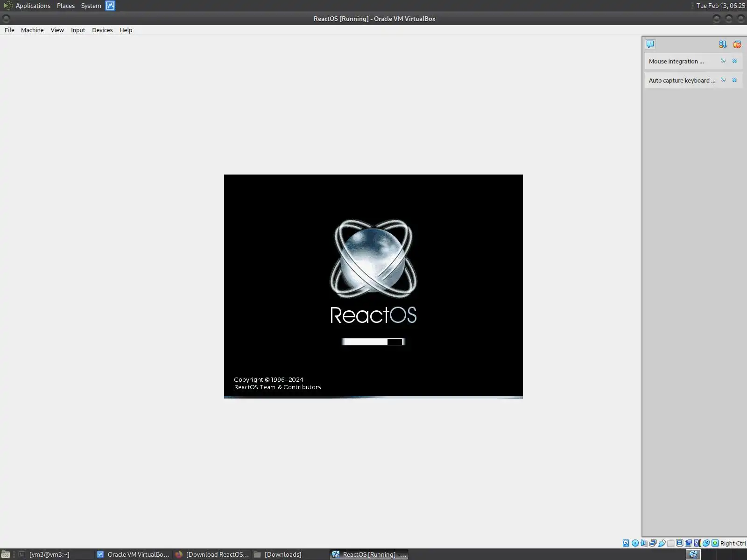This screenshot has height=560, width=747.
Task: Dismiss the Mouse integration notification
Action: point(734,61)
